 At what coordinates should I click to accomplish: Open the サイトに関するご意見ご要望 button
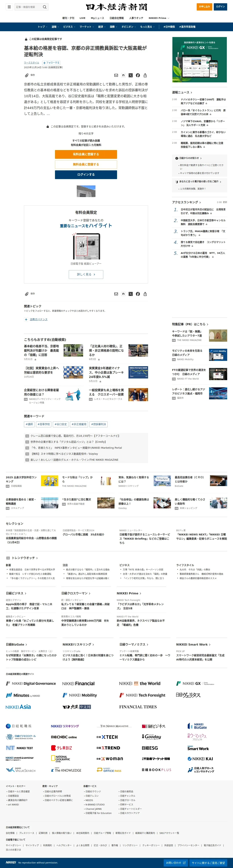coord(208,863)
